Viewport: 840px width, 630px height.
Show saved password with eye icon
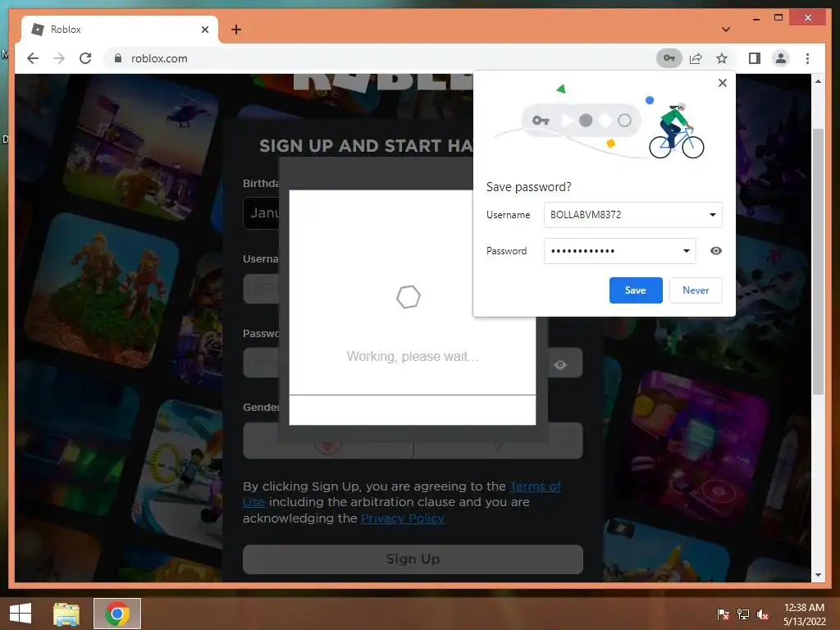715,251
